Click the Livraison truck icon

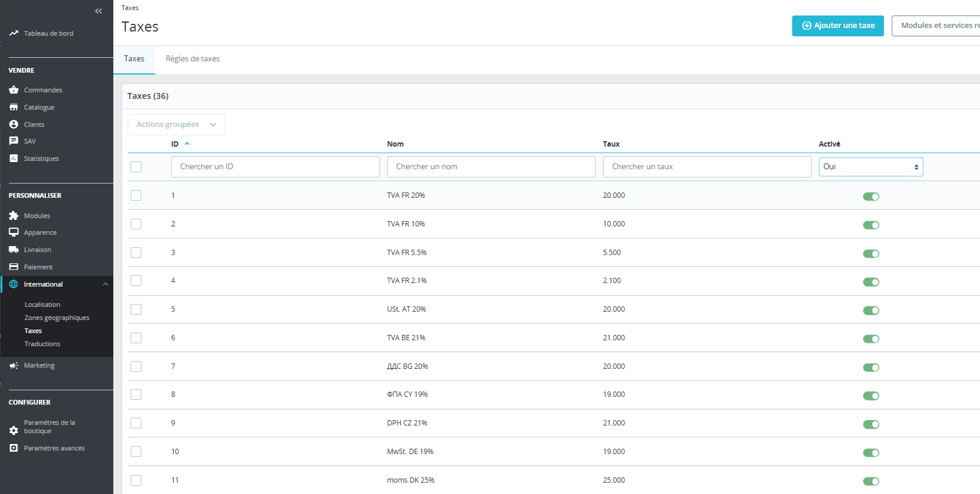14,250
